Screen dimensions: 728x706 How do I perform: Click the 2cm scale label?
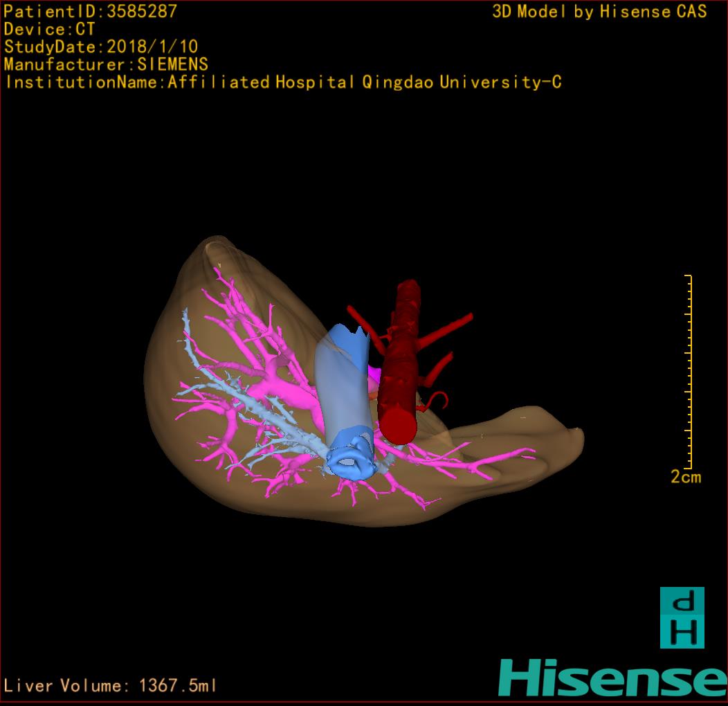click(685, 477)
